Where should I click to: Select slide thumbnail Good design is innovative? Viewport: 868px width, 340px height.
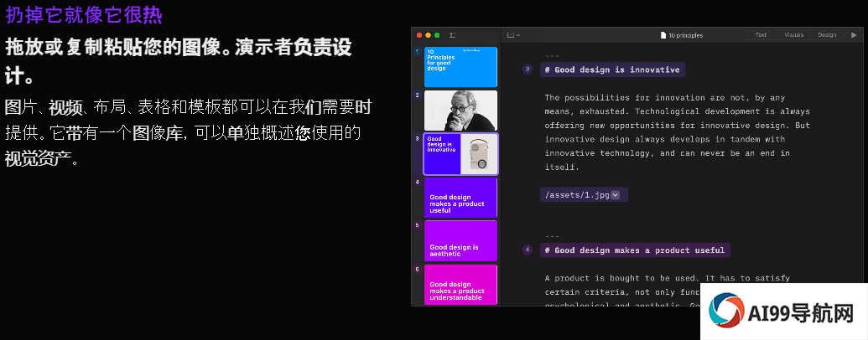[x=460, y=154]
